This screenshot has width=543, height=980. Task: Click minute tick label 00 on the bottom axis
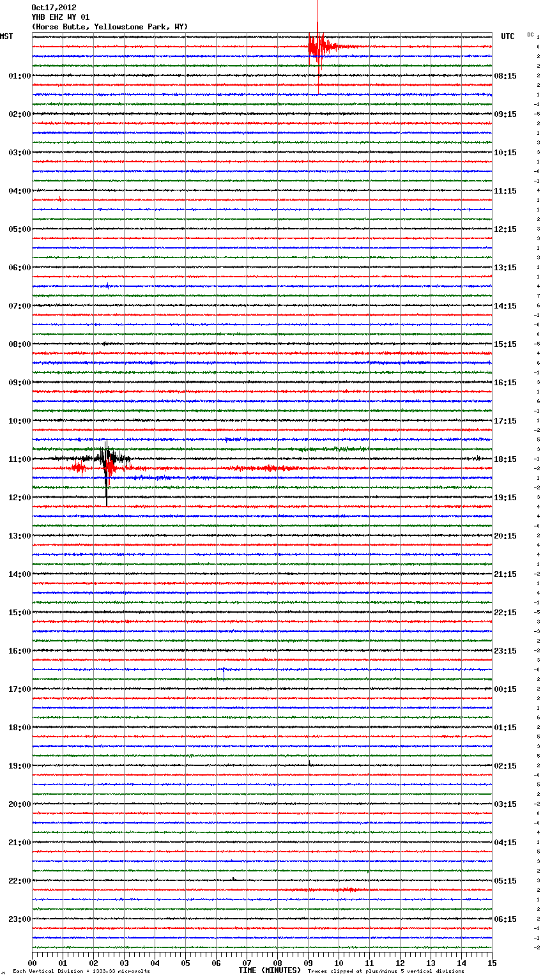33,963
